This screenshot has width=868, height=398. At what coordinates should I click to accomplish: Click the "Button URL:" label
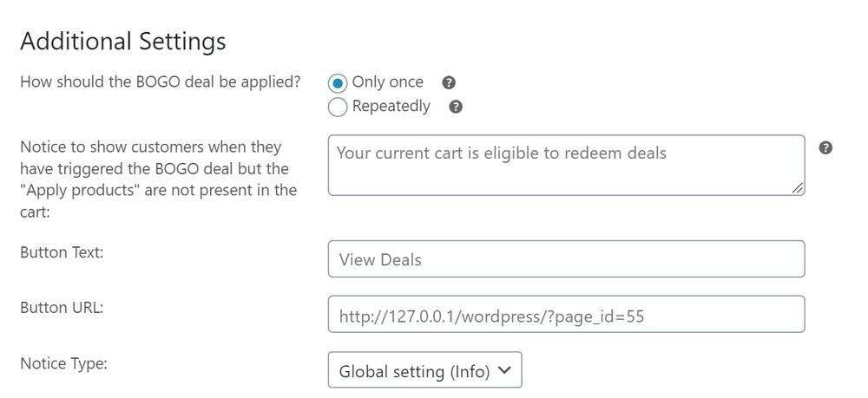62,308
